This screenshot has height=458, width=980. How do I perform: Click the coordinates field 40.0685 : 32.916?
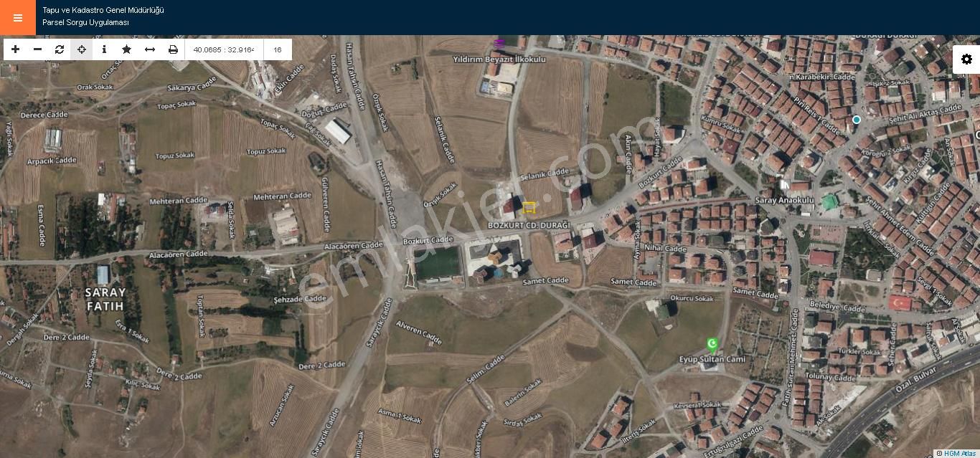coord(224,49)
